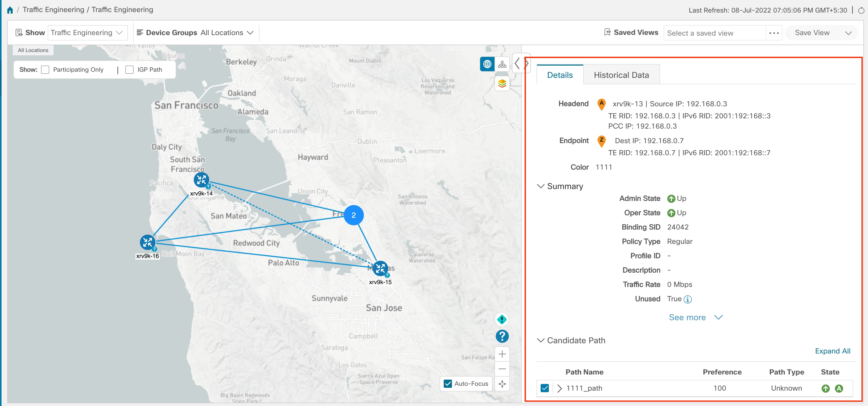Disable the Auto-Focus checkbox
The image size is (868, 406).
[x=448, y=384]
